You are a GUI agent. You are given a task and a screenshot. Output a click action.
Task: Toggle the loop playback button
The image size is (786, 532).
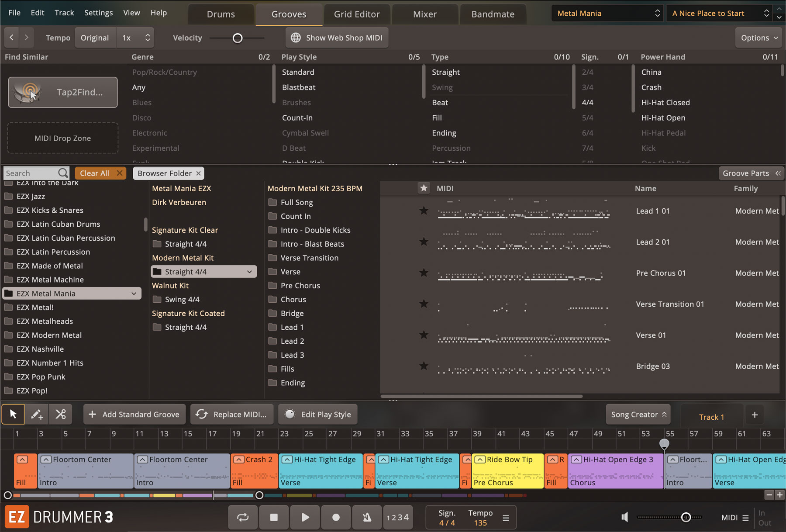243,518
